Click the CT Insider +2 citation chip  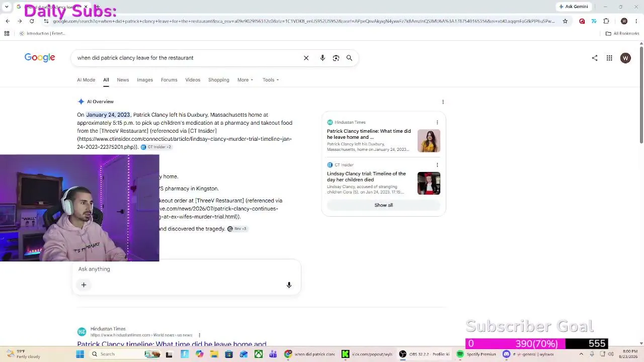click(x=156, y=147)
